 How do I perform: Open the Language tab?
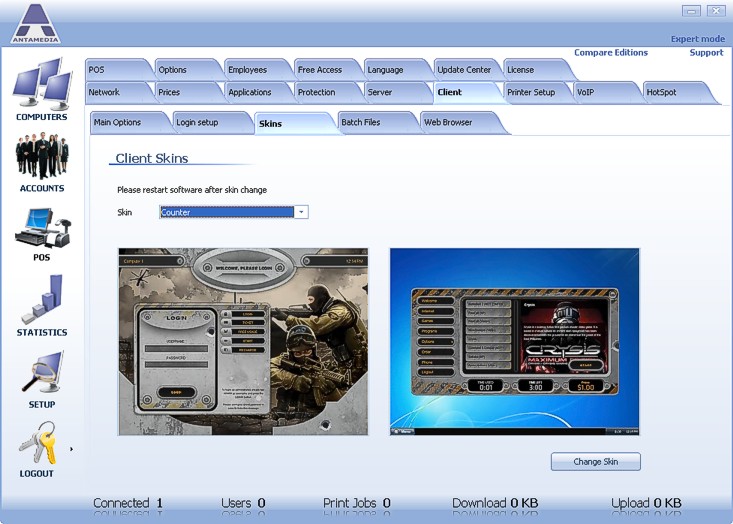[x=397, y=70]
